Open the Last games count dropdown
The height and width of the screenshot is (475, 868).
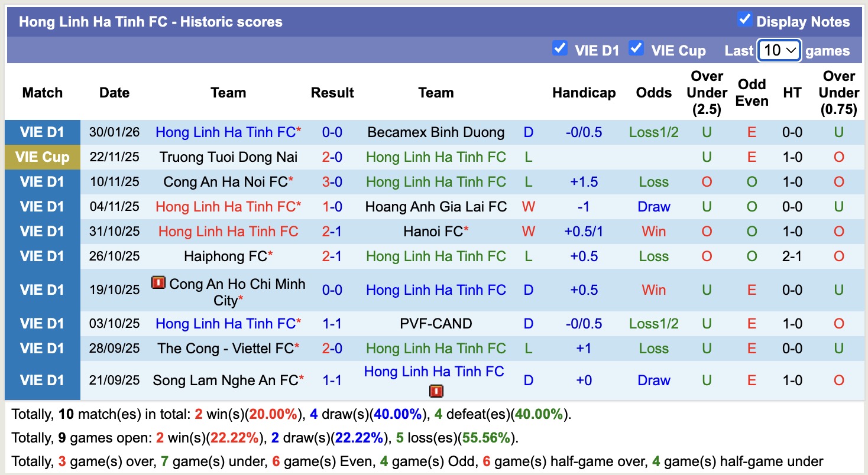coord(779,51)
